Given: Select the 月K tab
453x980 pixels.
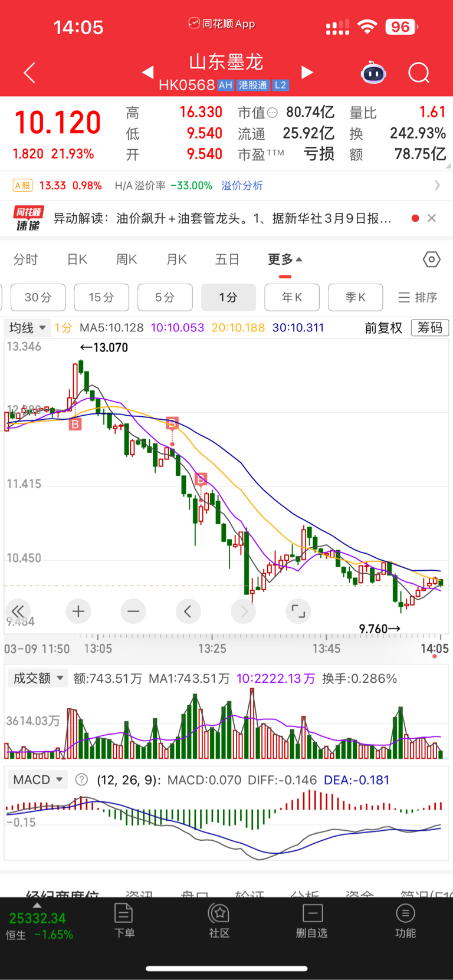Looking at the screenshot, I should click(176, 259).
